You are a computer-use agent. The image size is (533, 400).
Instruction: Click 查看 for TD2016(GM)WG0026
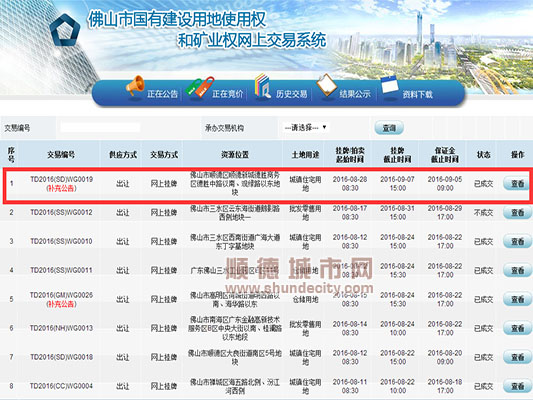coord(517,299)
